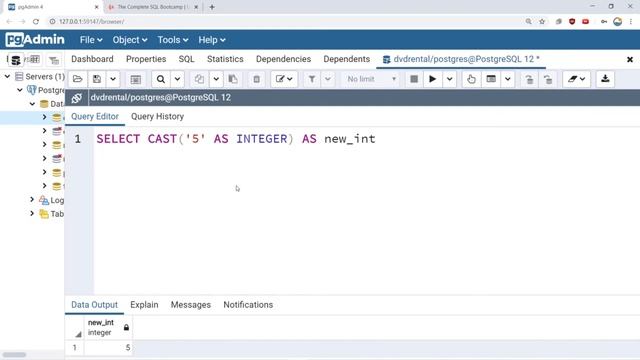The height and width of the screenshot is (360, 640).
Task: Click the Stop query square button
Action: tap(414, 79)
